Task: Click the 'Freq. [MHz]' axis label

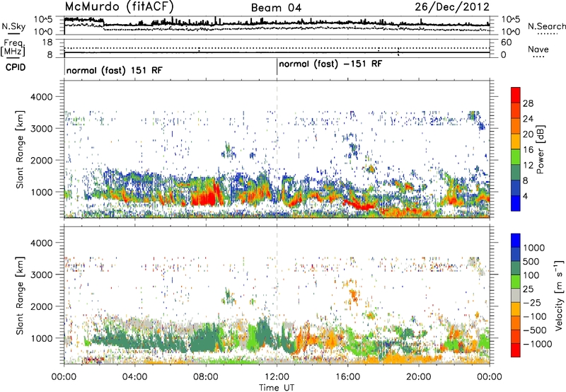Action: point(13,48)
